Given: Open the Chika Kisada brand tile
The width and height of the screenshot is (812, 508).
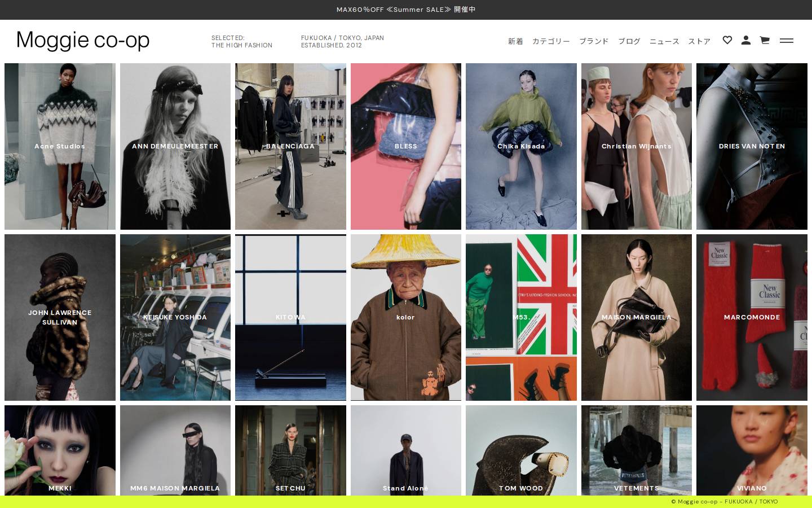Looking at the screenshot, I should pos(521,146).
